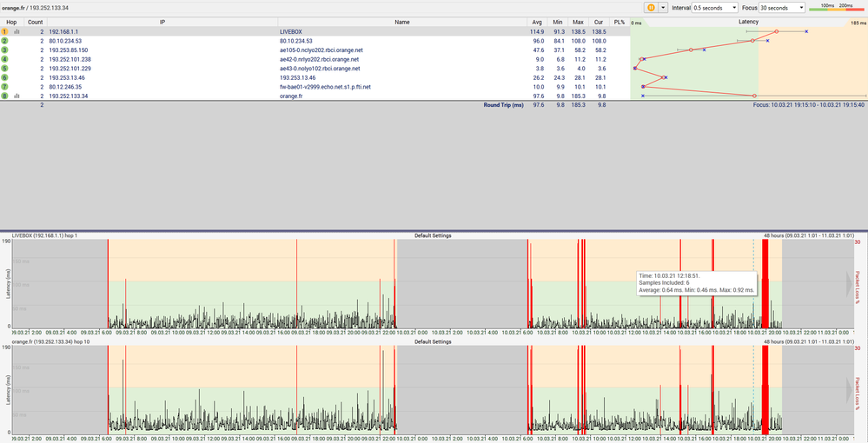Click the LIVEBOX name cell

291,32
